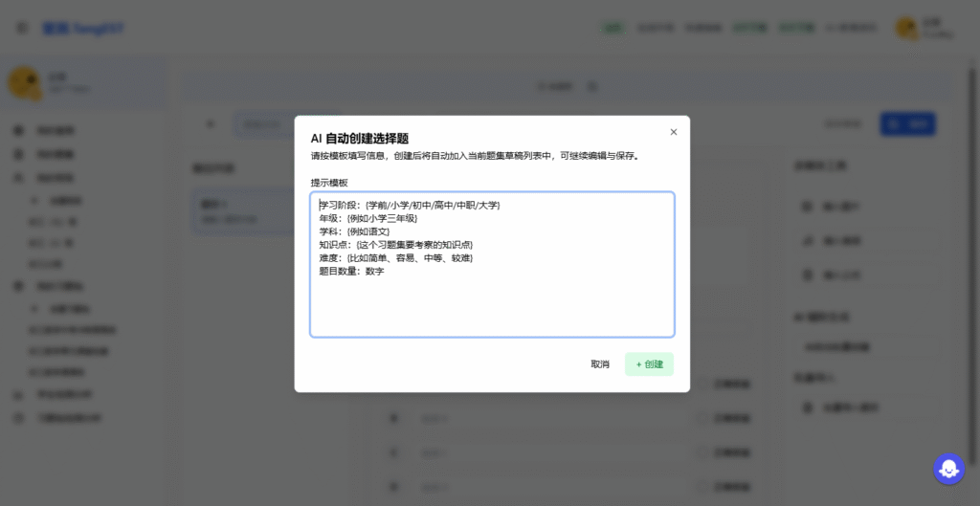
Task: Click 取消 to cancel the dialog
Action: [x=600, y=364]
